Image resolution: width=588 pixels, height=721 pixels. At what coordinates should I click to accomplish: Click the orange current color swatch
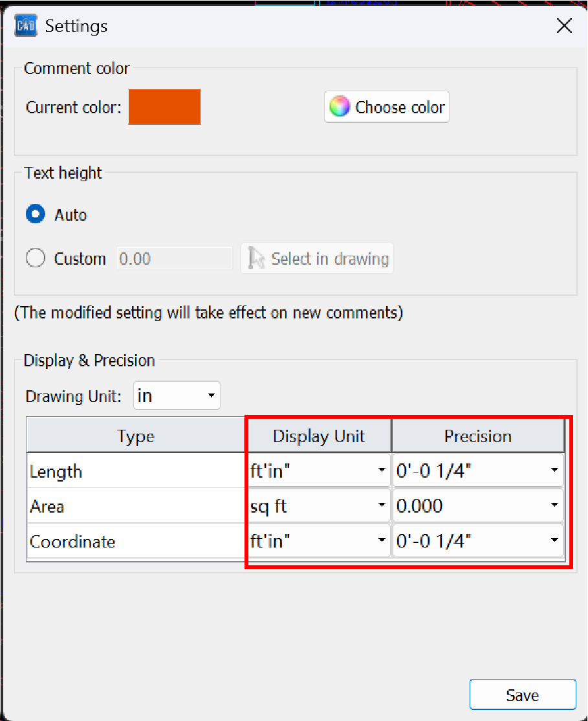[x=165, y=107]
